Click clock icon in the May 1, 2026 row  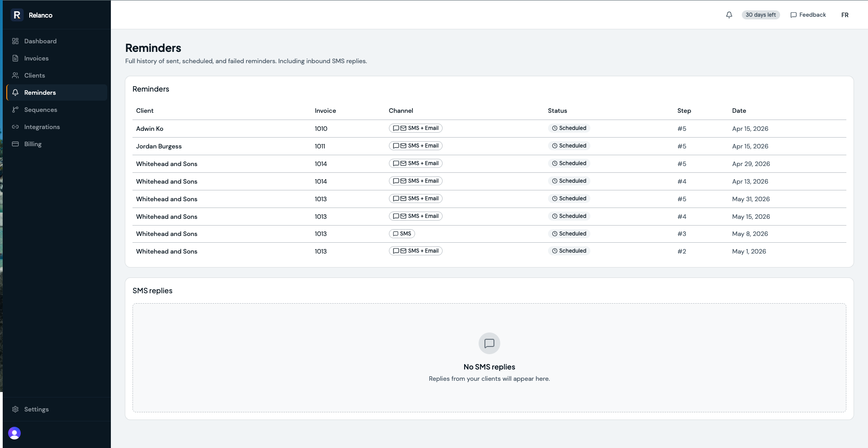[555, 251]
